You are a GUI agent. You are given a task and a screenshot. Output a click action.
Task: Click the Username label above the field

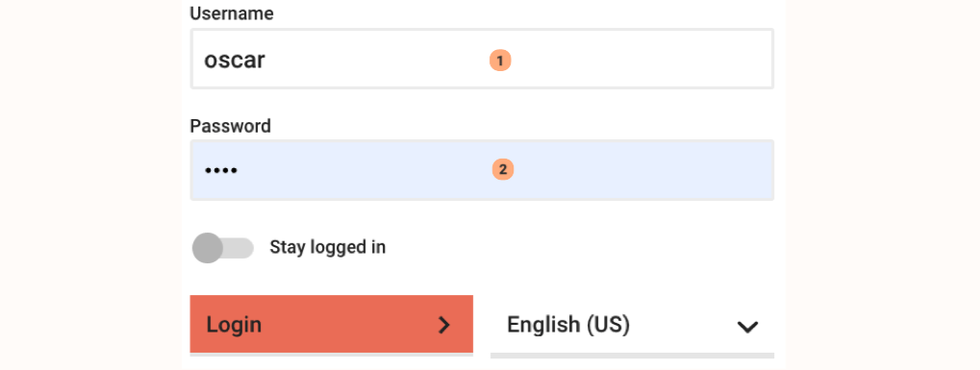click(x=231, y=13)
